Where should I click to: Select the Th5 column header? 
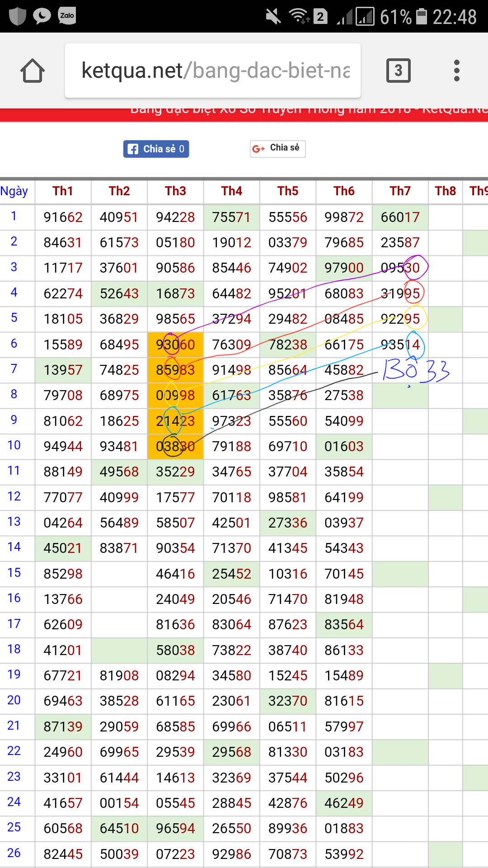(x=288, y=191)
